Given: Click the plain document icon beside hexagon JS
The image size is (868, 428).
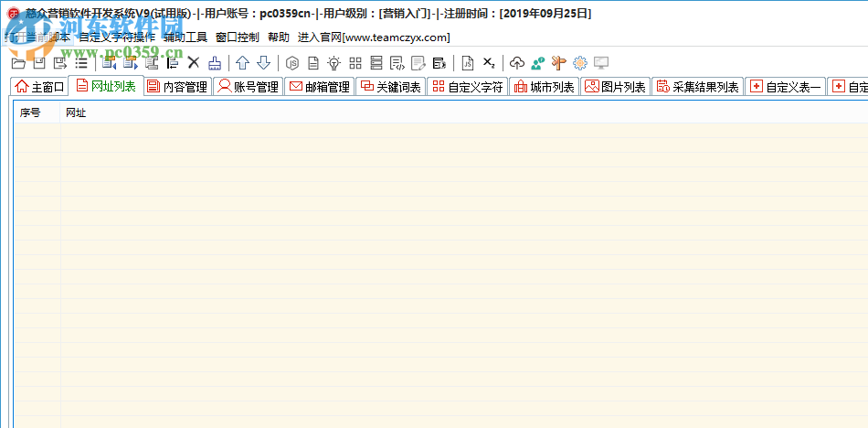Looking at the screenshot, I should click(313, 63).
